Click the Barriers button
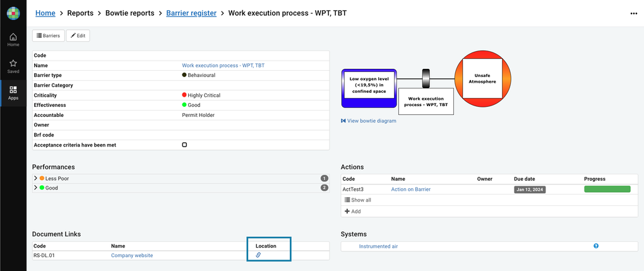Screen dimensions: 644x271 click(x=48, y=36)
